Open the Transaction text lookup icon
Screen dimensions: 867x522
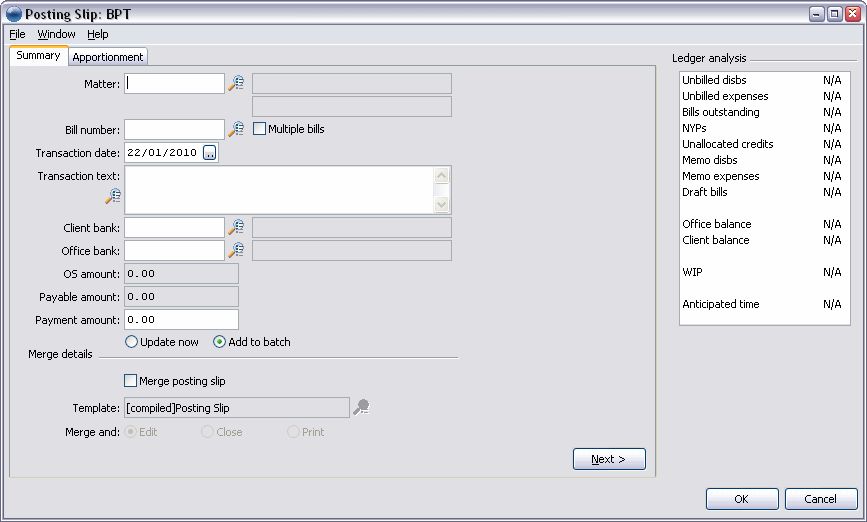click(x=113, y=196)
